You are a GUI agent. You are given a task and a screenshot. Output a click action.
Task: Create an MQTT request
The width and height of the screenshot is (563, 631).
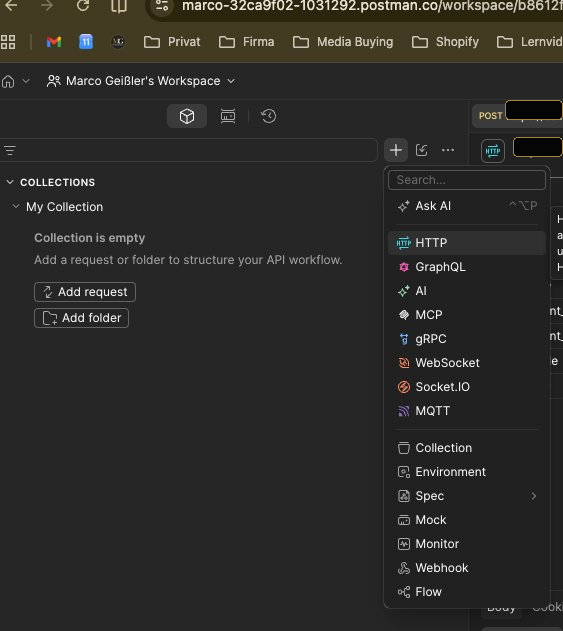(467, 411)
